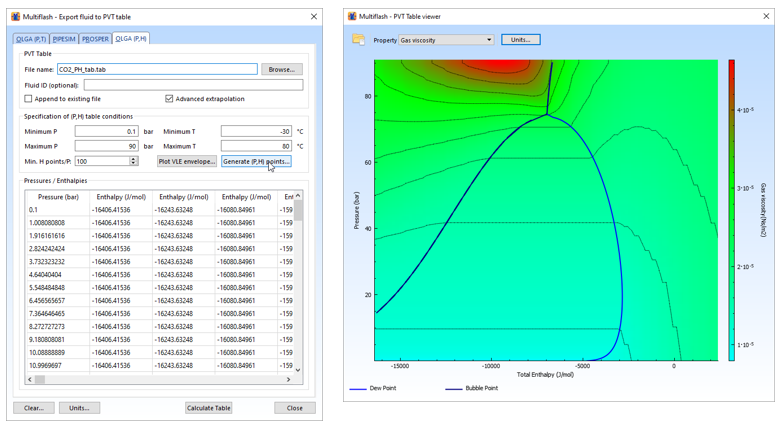Click right arrow of table horizontal scrollbar
782x428 pixels.
coord(288,379)
